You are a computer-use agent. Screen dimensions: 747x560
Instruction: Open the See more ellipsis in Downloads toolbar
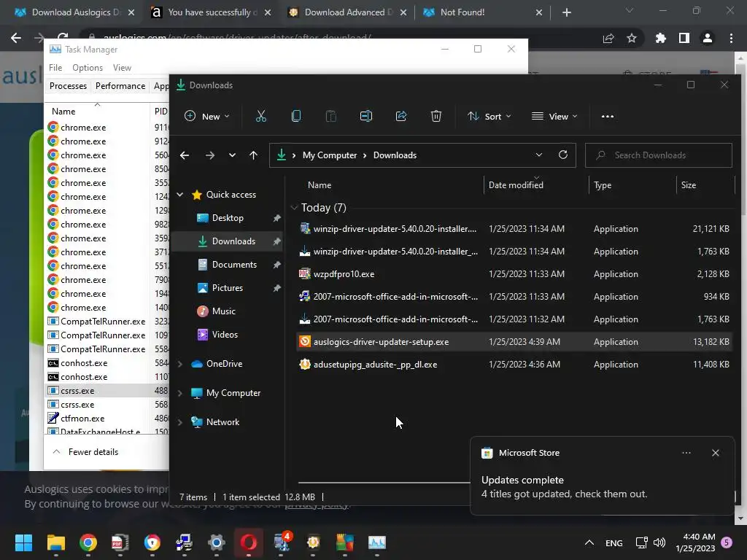[608, 116]
